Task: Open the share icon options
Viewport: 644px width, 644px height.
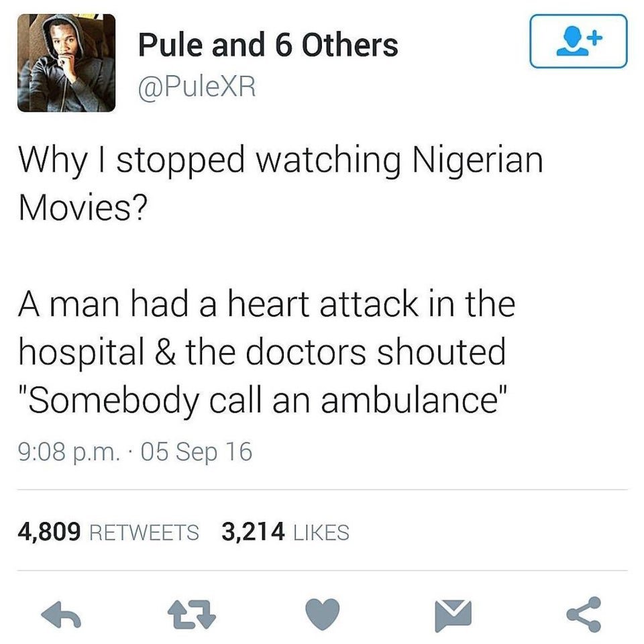Action: [x=584, y=614]
